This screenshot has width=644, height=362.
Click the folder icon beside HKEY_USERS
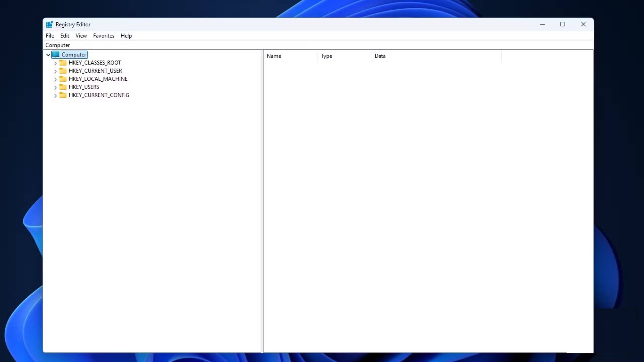[x=63, y=87]
